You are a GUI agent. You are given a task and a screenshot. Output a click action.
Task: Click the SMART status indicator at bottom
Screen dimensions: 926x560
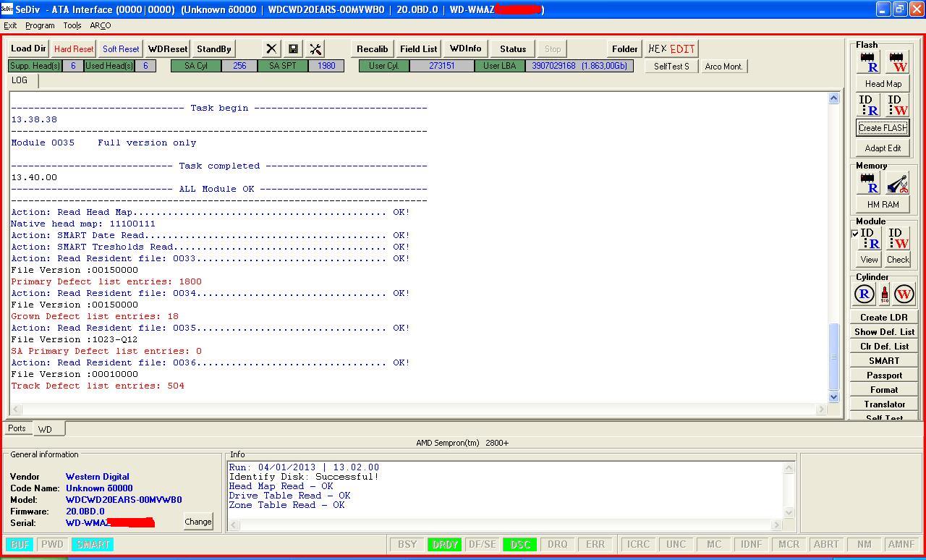point(93,544)
